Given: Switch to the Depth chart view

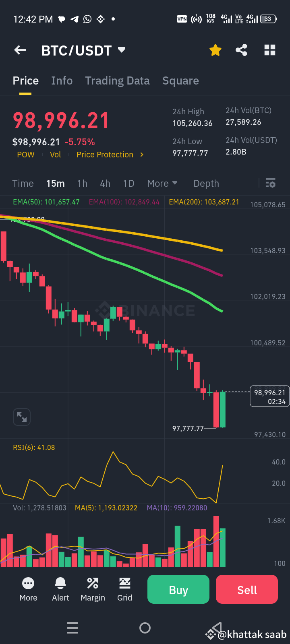Looking at the screenshot, I should [x=206, y=184].
